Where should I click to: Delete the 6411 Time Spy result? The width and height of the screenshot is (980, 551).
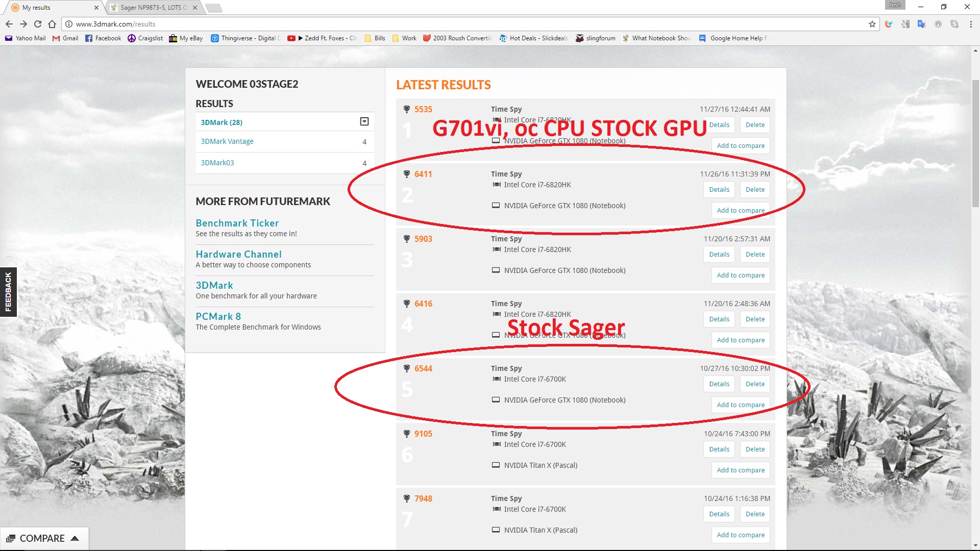pos(755,190)
